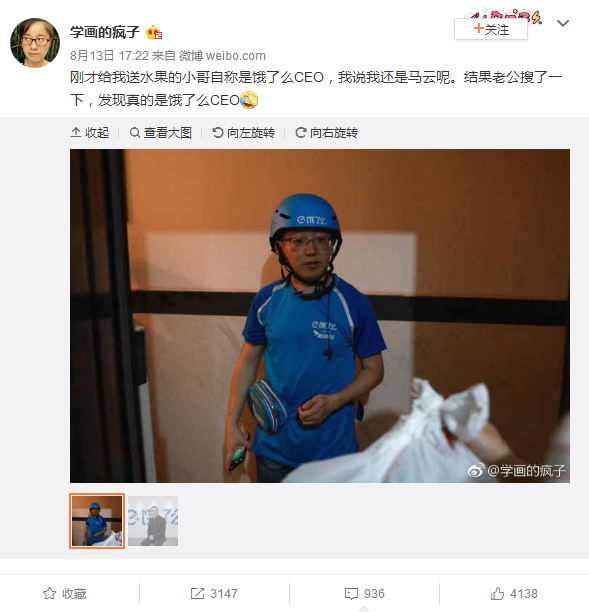The height and width of the screenshot is (612, 589).
Task: Rotate the image right with 向右旋转
Action: click(x=326, y=133)
